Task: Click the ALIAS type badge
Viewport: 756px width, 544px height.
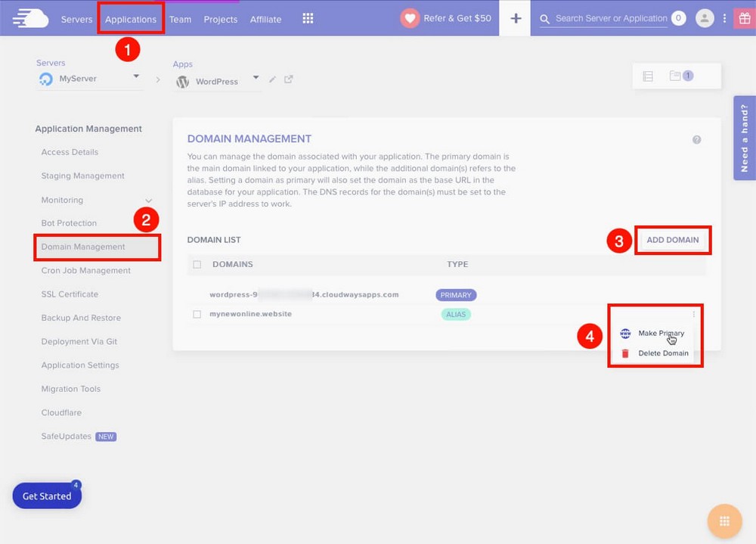Action: click(x=456, y=314)
